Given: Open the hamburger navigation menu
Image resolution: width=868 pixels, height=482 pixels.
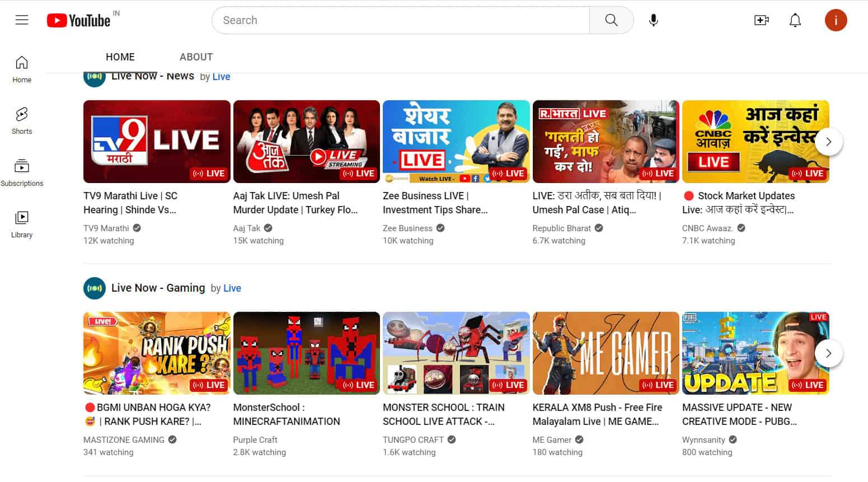Looking at the screenshot, I should pos(21,20).
